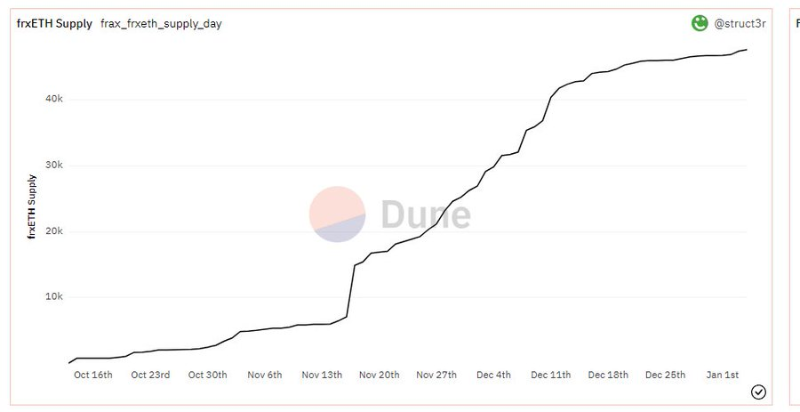Click the Dune watermark text
Viewport: 800px width, 412px height.
(x=425, y=214)
